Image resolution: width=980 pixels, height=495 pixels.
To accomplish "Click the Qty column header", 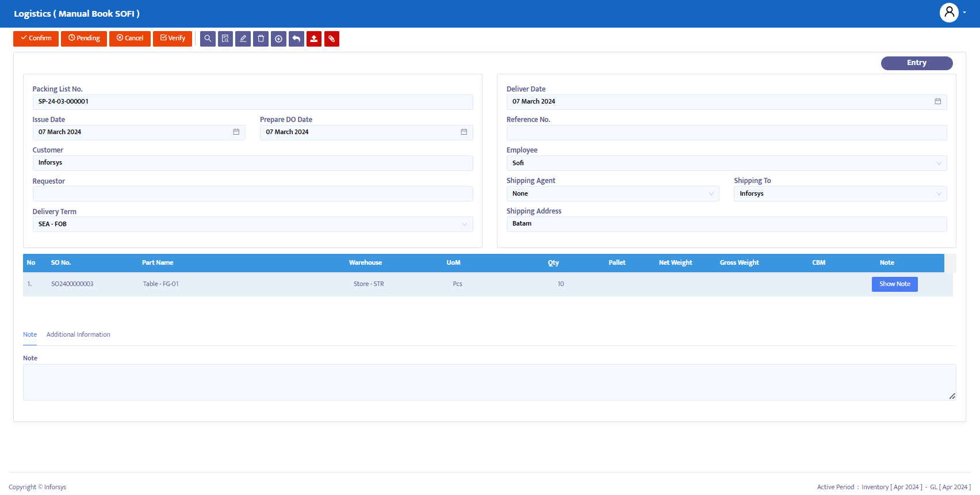I will (553, 262).
